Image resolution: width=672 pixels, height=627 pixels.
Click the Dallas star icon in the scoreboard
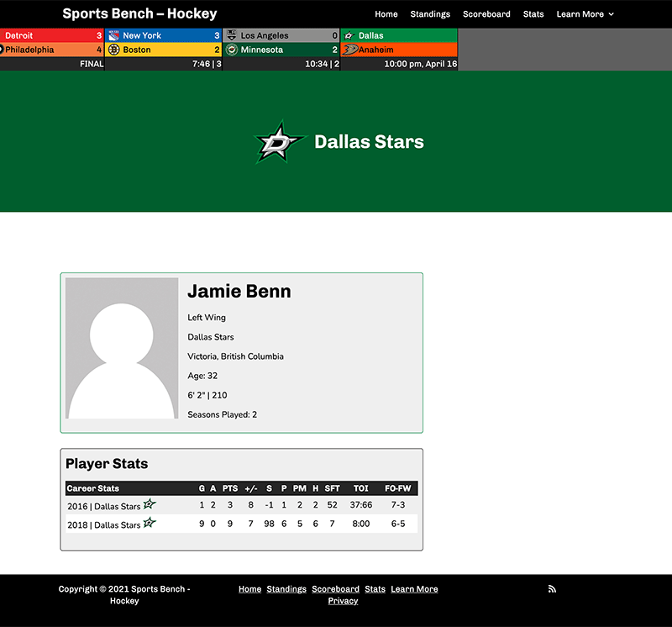pos(349,35)
